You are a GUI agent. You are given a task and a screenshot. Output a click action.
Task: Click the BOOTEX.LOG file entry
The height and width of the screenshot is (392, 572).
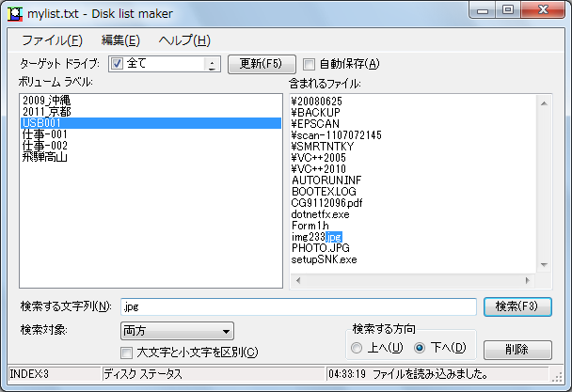(x=324, y=192)
